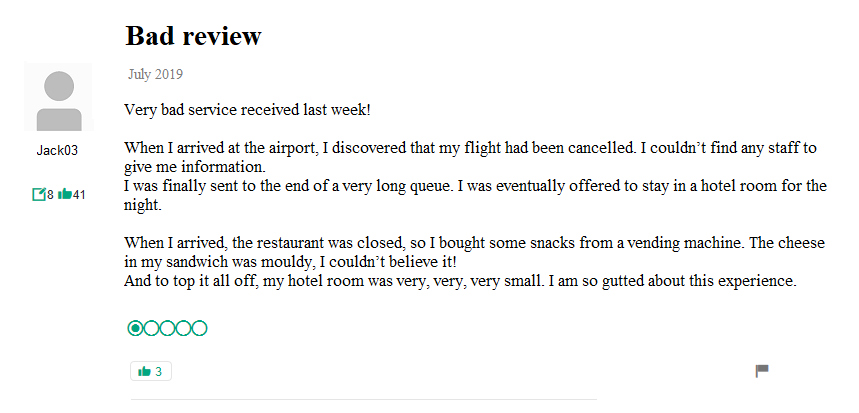This screenshot has width=859, height=413.
Task: Click the "Bad review" title heading
Action: tap(193, 36)
